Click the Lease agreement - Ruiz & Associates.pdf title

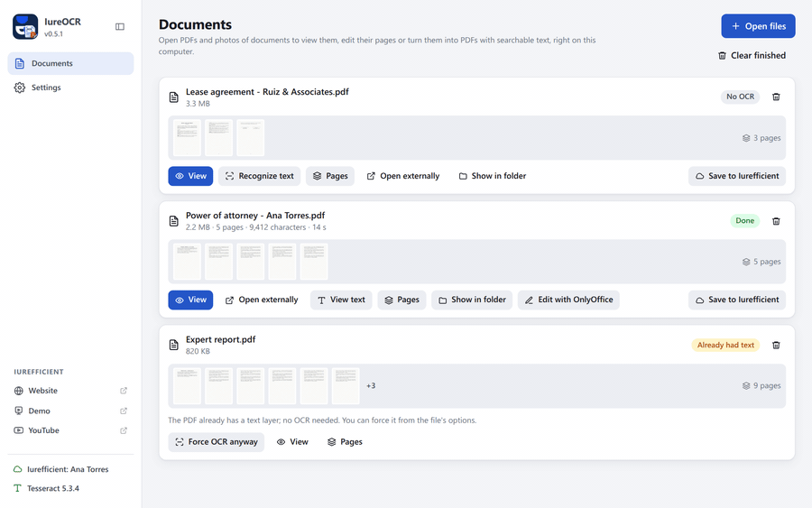click(x=267, y=92)
